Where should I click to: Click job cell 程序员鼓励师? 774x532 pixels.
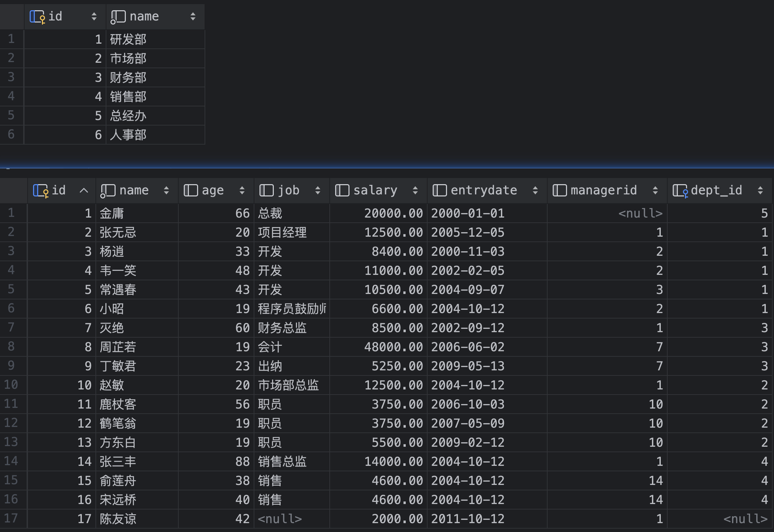[292, 309]
